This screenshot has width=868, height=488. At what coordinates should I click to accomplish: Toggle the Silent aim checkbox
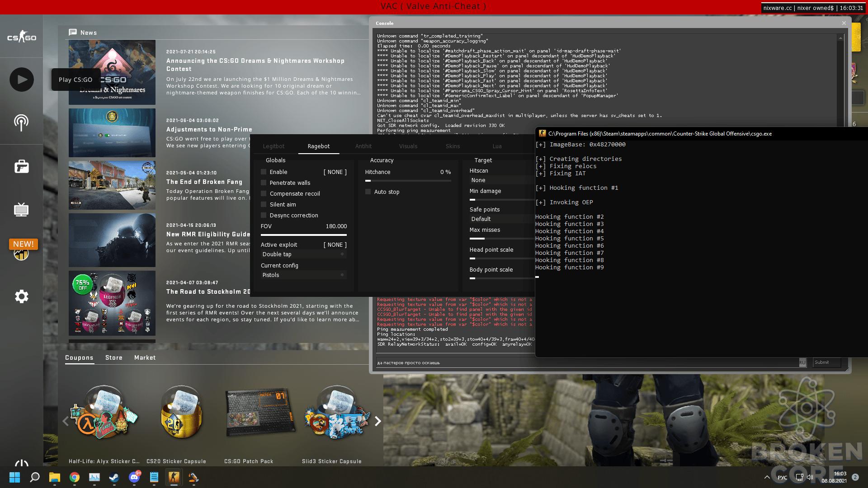coord(264,205)
